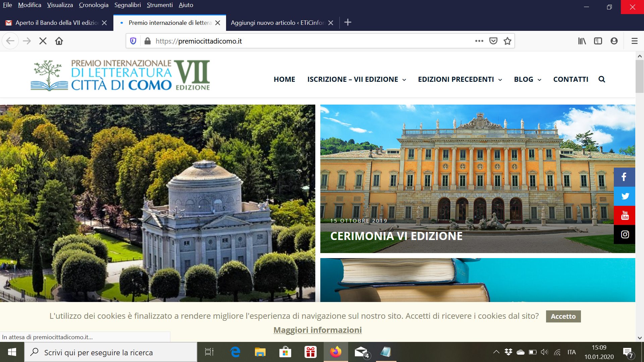Launch Microsoft Edge from the taskbar

(x=235, y=352)
